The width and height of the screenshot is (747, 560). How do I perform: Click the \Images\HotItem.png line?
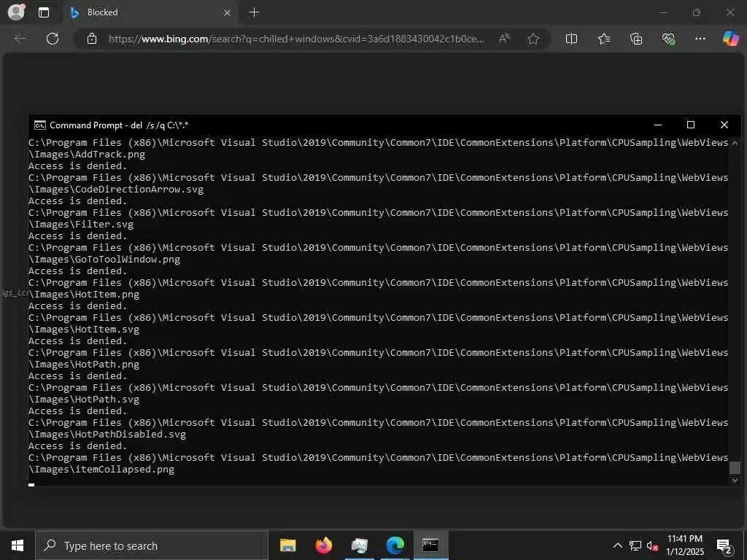click(84, 295)
